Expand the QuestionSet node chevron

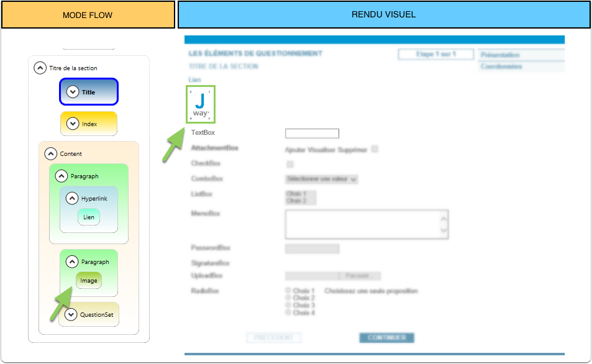click(71, 314)
